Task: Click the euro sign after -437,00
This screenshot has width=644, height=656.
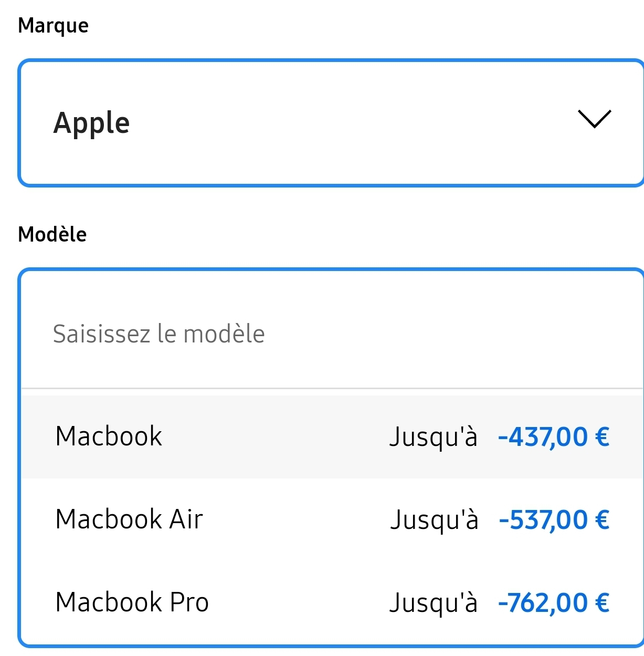Action: (602, 437)
